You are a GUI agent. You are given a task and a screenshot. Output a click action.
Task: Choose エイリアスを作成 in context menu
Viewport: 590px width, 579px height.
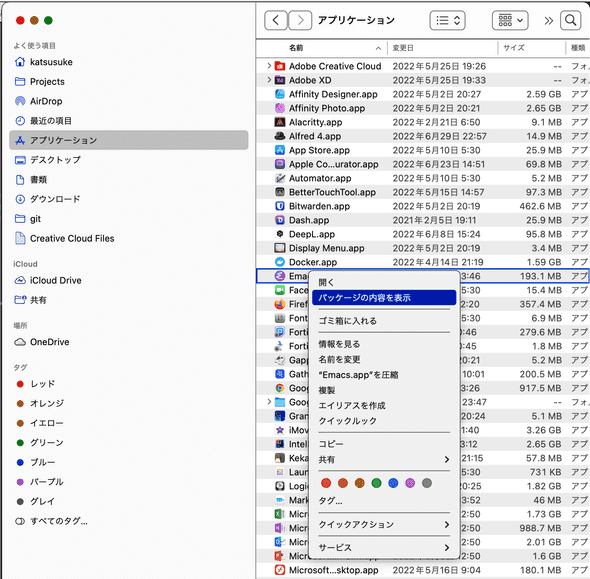tap(384, 405)
